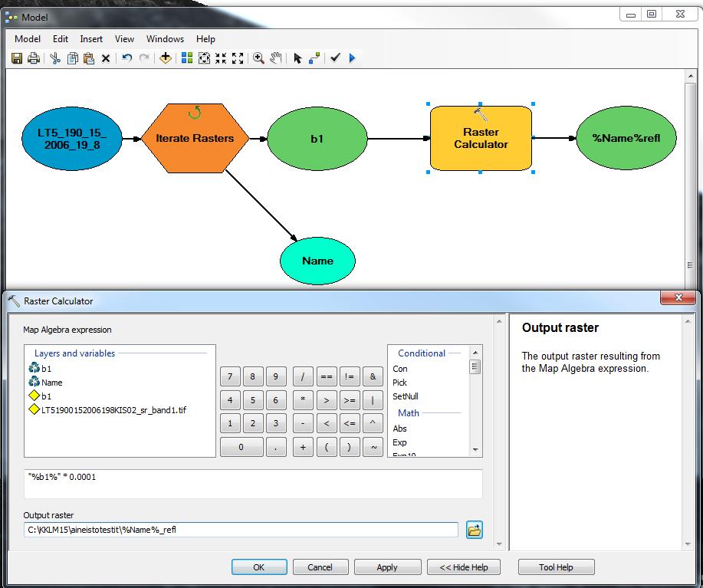Viewport: 703px width, 588px height.
Task: Click the Full Extent toolbar icon
Action: 204,58
